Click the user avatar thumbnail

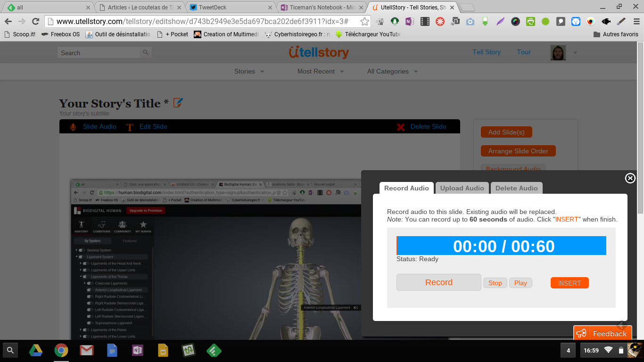558,53
